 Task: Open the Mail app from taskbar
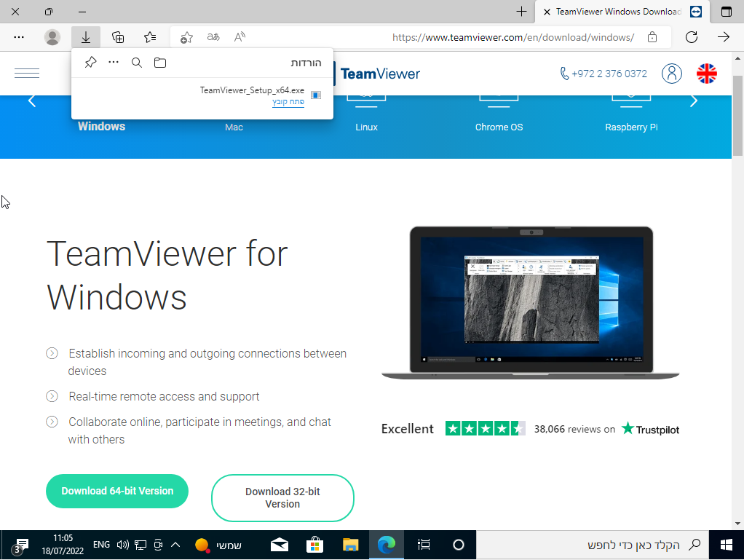[280, 545]
